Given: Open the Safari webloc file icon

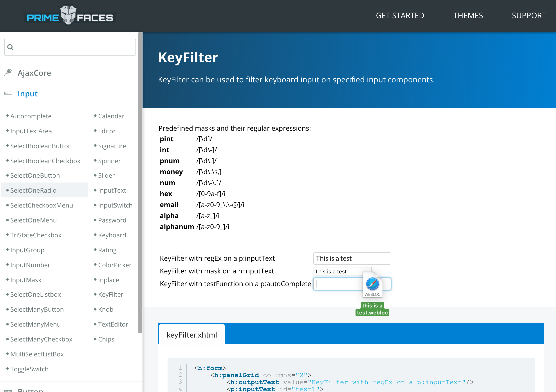Looking at the screenshot, I should pos(372,283).
